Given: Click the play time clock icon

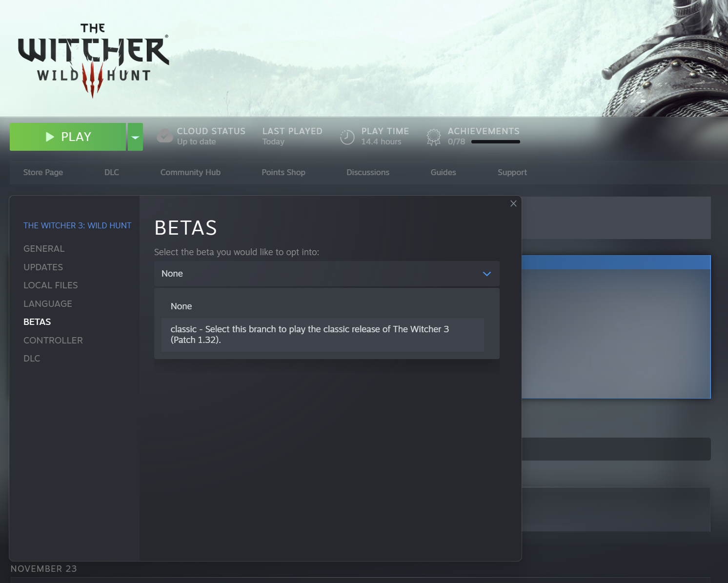Looking at the screenshot, I should (347, 137).
